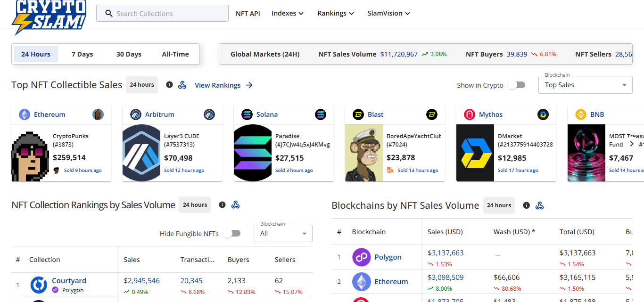644x302 pixels.
Task: Click the Sales column header in collection rankings
Action: tap(132, 260)
